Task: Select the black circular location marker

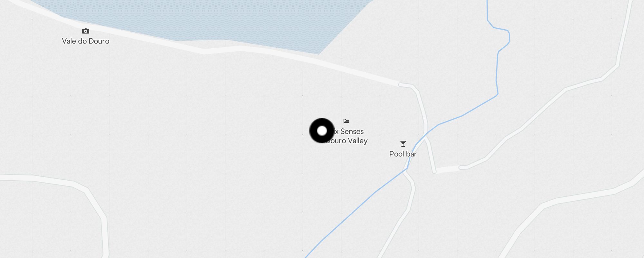Action: click(x=322, y=131)
